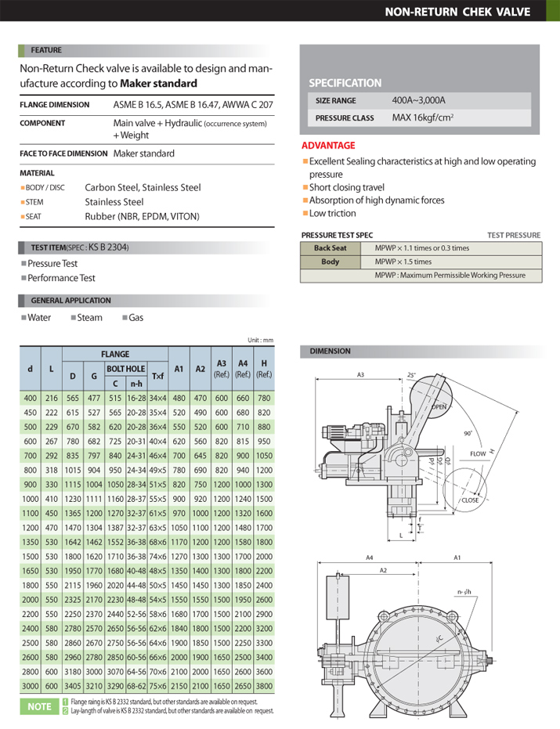Click the bold 'Maker standard' text in feature paragraph
This screenshot has width=560, height=729.
point(159,84)
